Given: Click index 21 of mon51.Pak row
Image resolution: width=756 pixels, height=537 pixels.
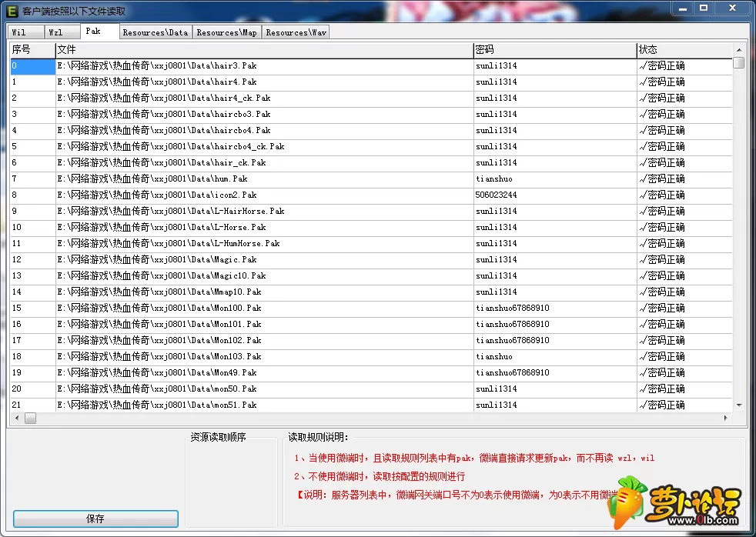Looking at the screenshot, I should 16,405.
